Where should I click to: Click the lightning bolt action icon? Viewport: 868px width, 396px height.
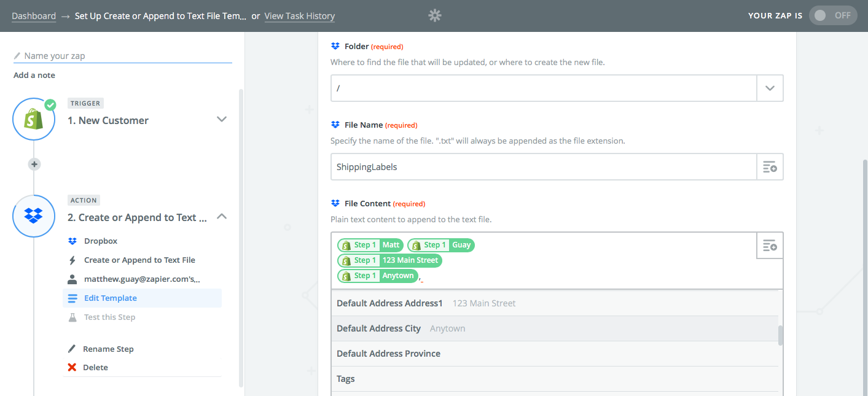click(x=72, y=260)
